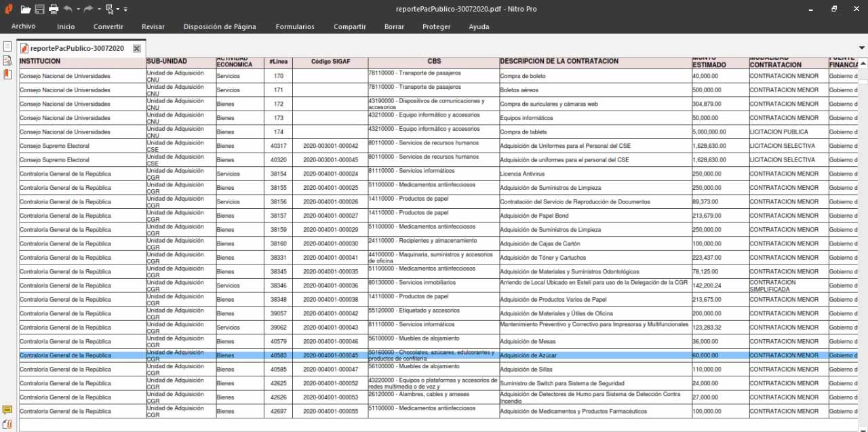Click the SIGAF code 2020-004001-000055
868x432 pixels.
(330, 411)
